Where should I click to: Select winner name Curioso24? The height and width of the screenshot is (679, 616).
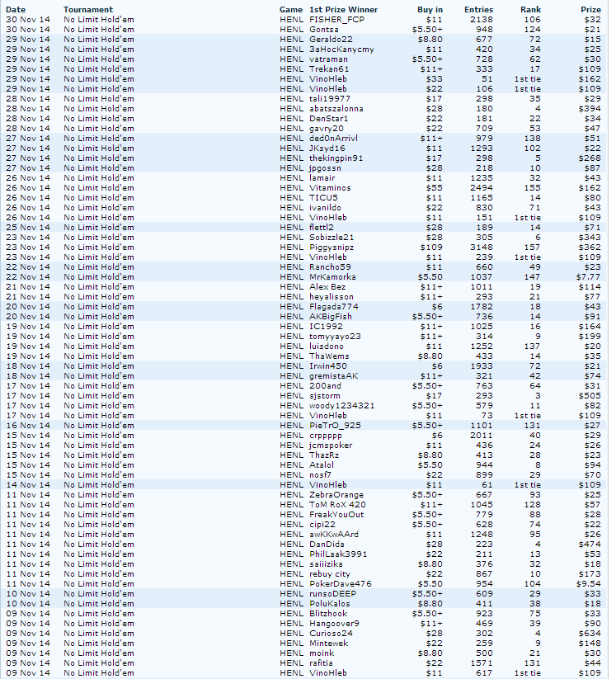331,634
